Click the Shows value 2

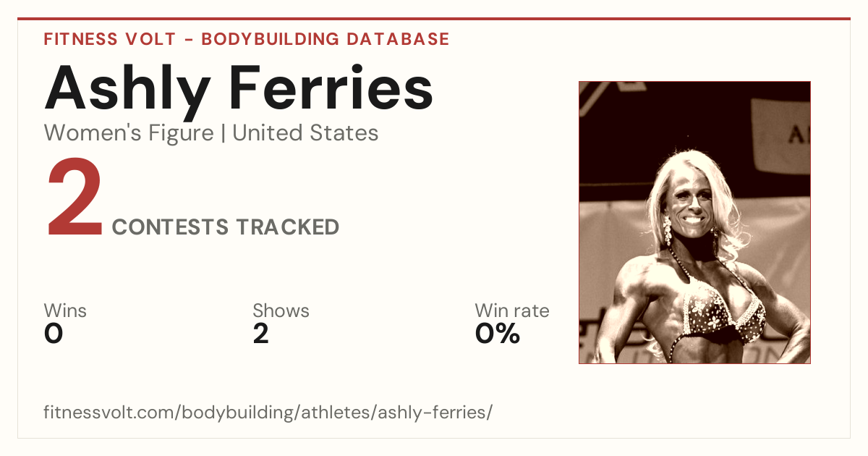pyautogui.click(x=261, y=334)
